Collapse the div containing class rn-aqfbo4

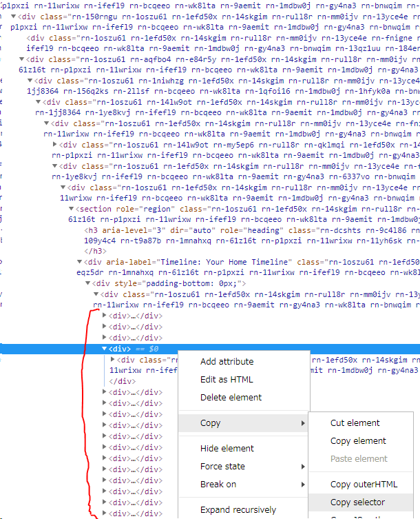21,59
